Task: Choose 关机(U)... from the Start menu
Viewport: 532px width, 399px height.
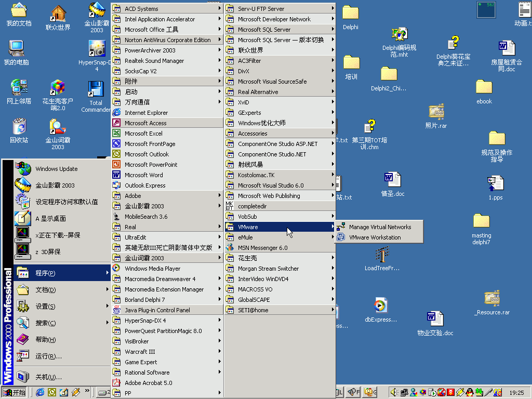Action: pos(62,377)
